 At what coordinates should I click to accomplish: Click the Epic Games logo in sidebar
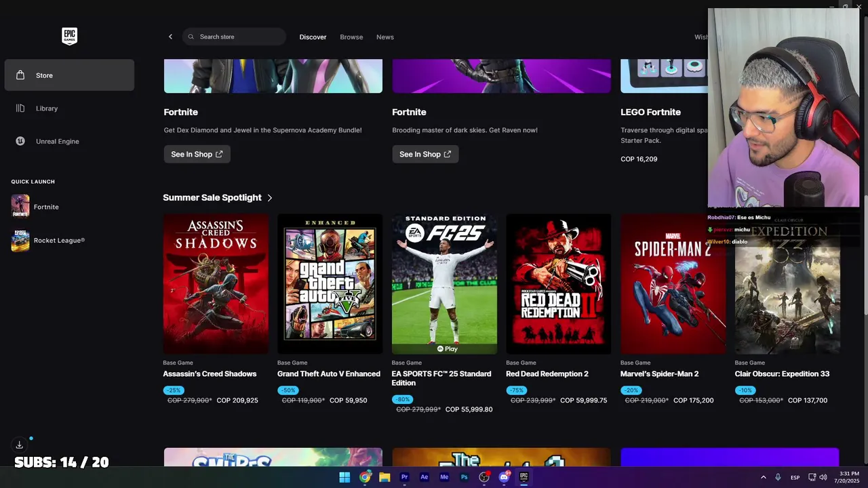(69, 37)
